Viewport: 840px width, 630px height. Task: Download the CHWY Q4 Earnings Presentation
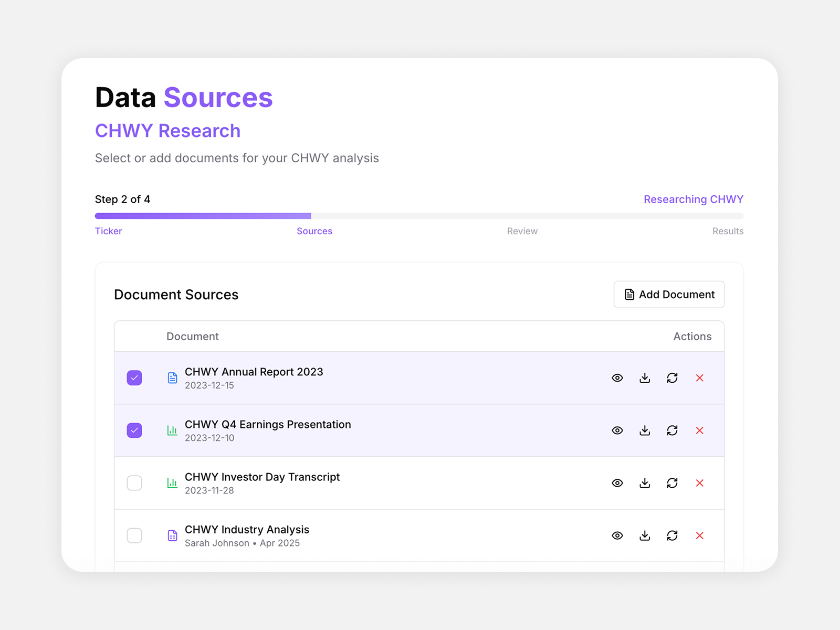click(x=645, y=430)
